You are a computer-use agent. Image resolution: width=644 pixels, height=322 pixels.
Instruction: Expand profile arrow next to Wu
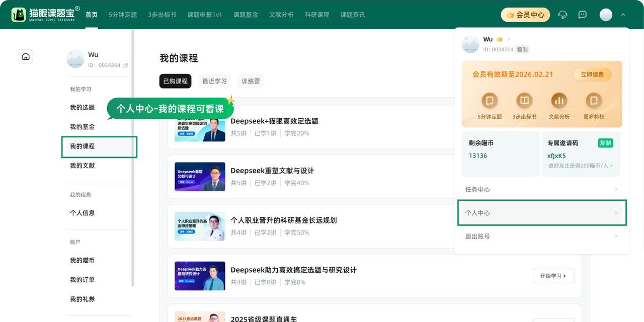(x=509, y=39)
